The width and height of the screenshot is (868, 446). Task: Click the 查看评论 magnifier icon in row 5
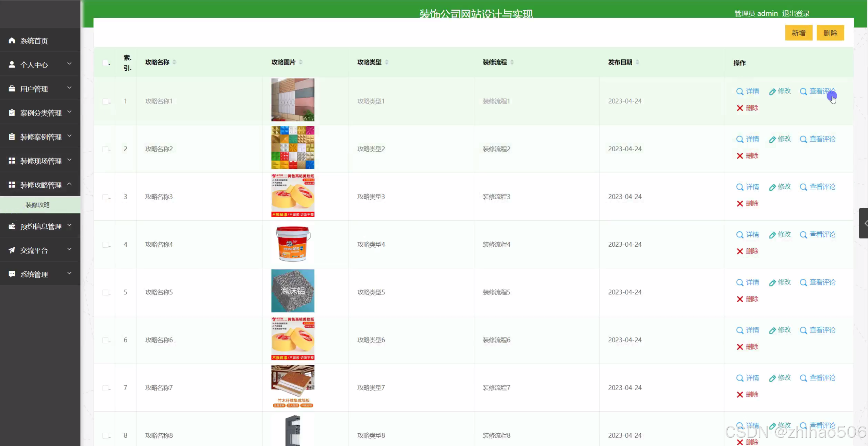pos(803,283)
